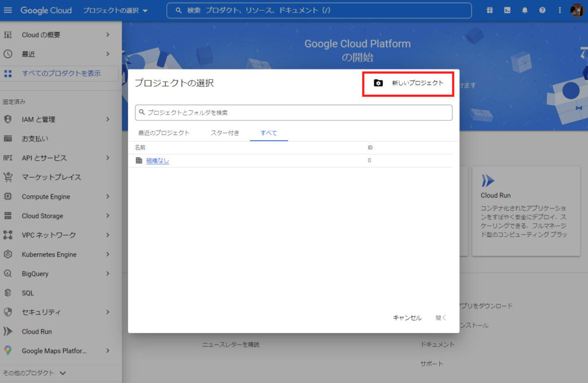Click the billing card icon

[x=8, y=139]
